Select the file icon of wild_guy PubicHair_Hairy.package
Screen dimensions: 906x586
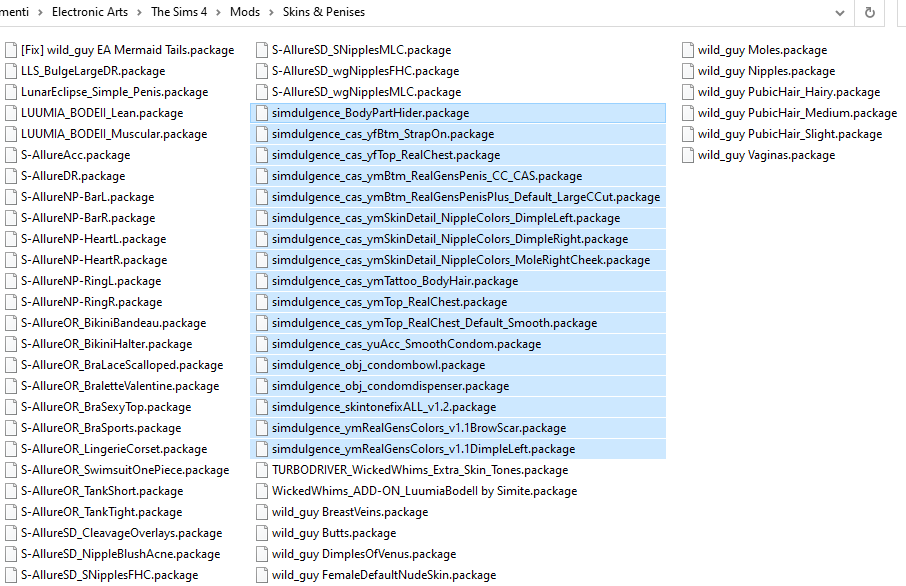[x=688, y=92]
